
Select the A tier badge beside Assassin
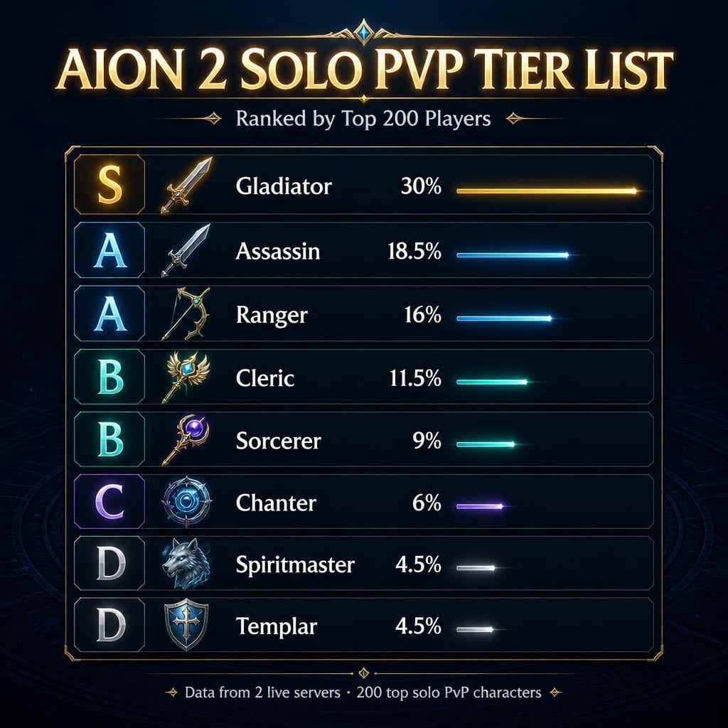(x=109, y=250)
